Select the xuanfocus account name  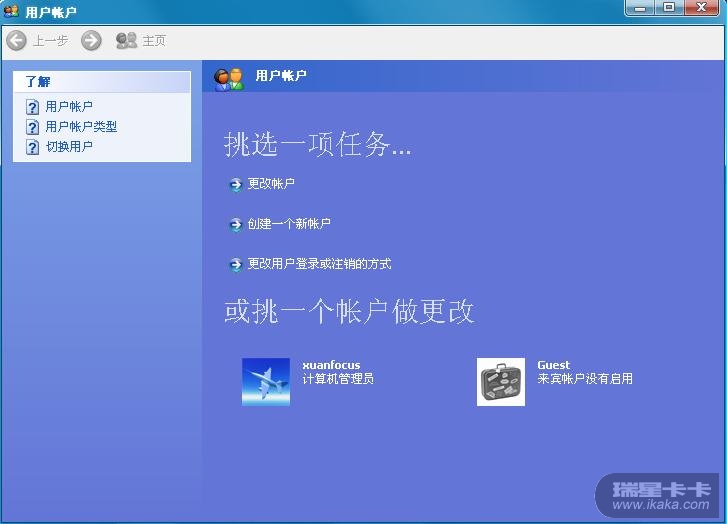(331, 365)
